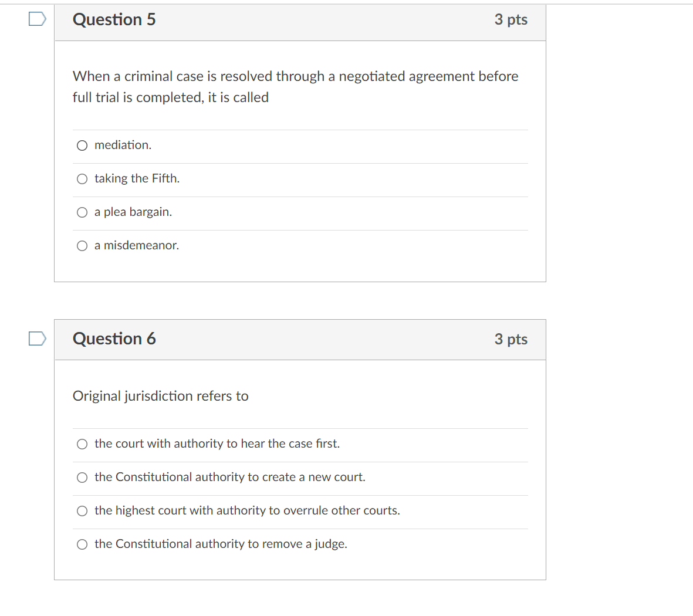This screenshot has width=693, height=616.
Task: Pick the 'a misdemeanor.' radio button
Action: pos(82,246)
